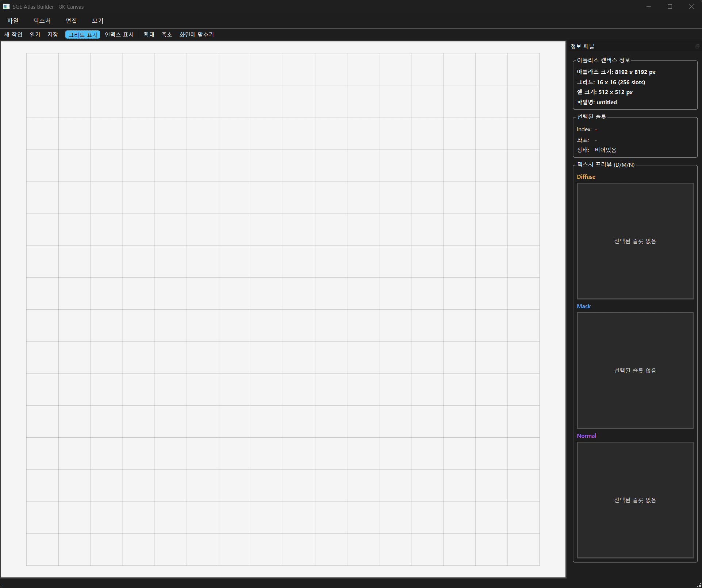Zoom out with the 축소 button
Screen dimensions: 702x588
pyautogui.click(x=167, y=35)
